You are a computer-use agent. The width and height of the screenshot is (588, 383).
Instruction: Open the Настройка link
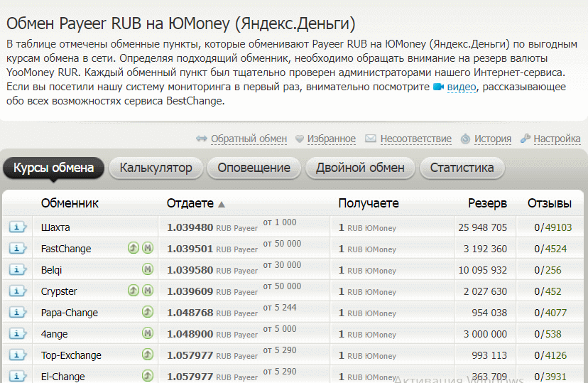557,139
